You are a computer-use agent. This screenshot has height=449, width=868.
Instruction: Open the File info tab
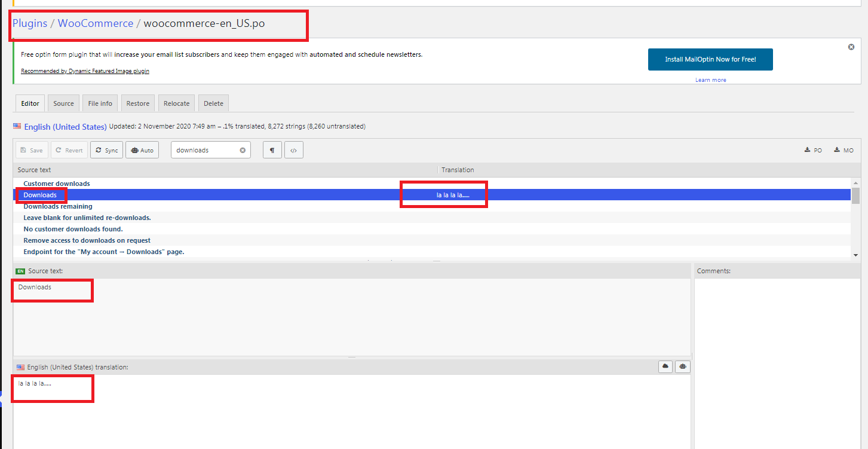tap(100, 103)
